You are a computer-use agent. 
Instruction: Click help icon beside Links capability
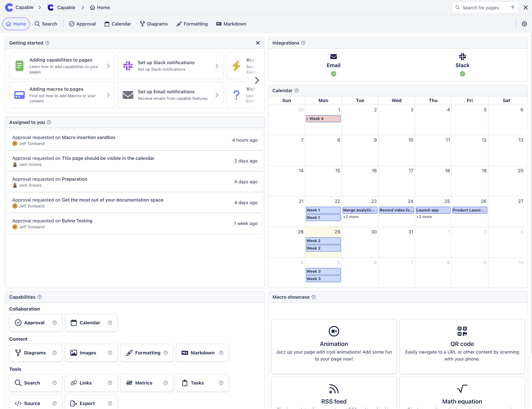[110, 383]
